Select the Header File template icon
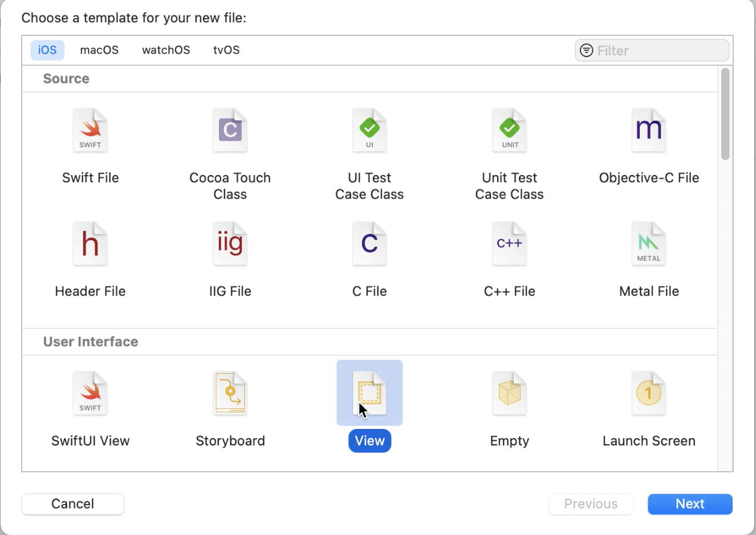Screen dimensions: 756x535 [x=90, y=244]
